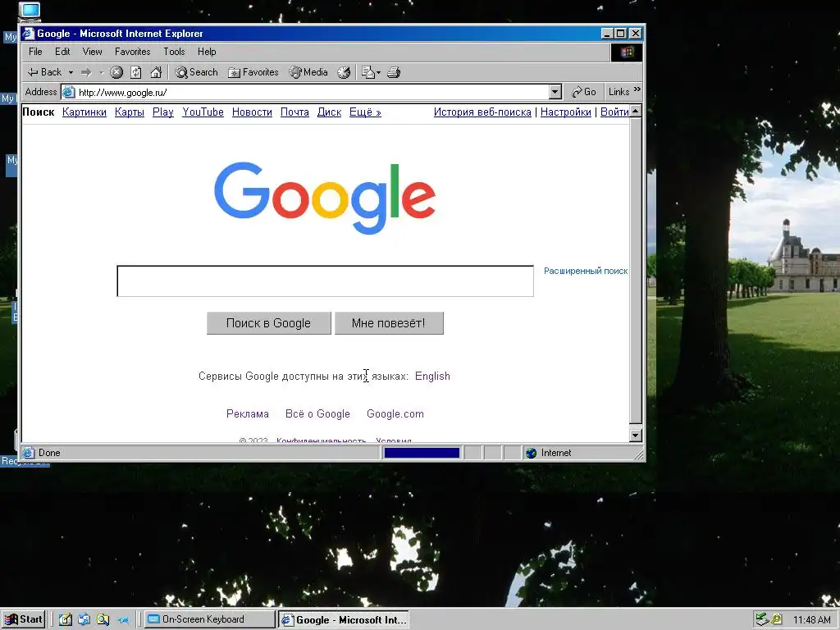Click the Mail toolbar icon
This screenshot has width=840, height=630.
coord(367,72)
